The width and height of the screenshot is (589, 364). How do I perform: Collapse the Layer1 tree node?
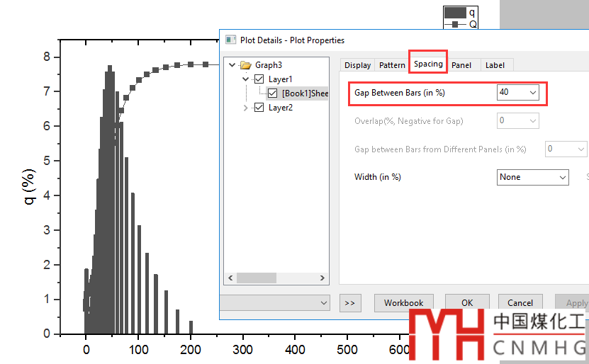point(246,79)
